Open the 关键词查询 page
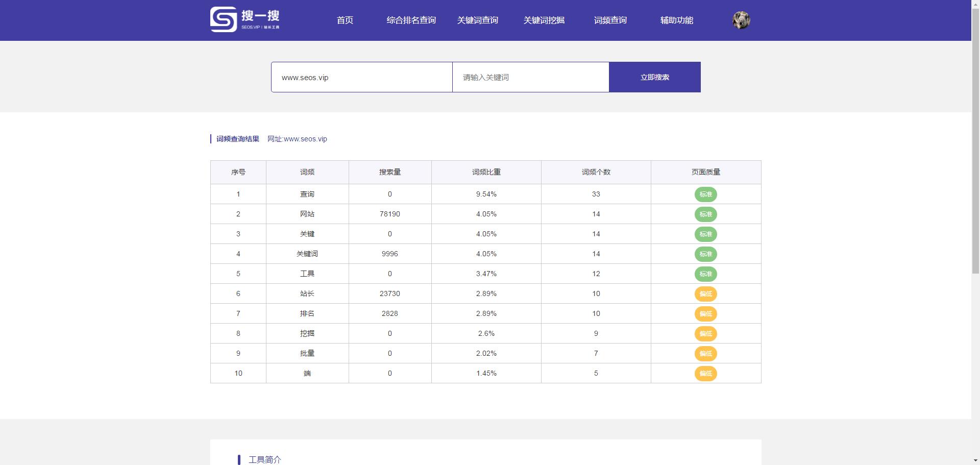This screenshot has width=980, height=465. [x=478, y=20]
